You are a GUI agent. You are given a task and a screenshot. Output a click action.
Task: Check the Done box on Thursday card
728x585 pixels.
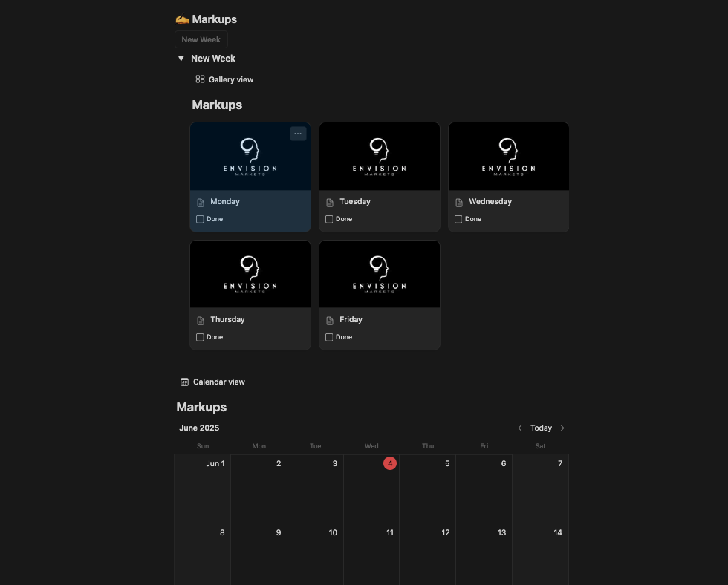pyautogui.click(x=200, y=337)
